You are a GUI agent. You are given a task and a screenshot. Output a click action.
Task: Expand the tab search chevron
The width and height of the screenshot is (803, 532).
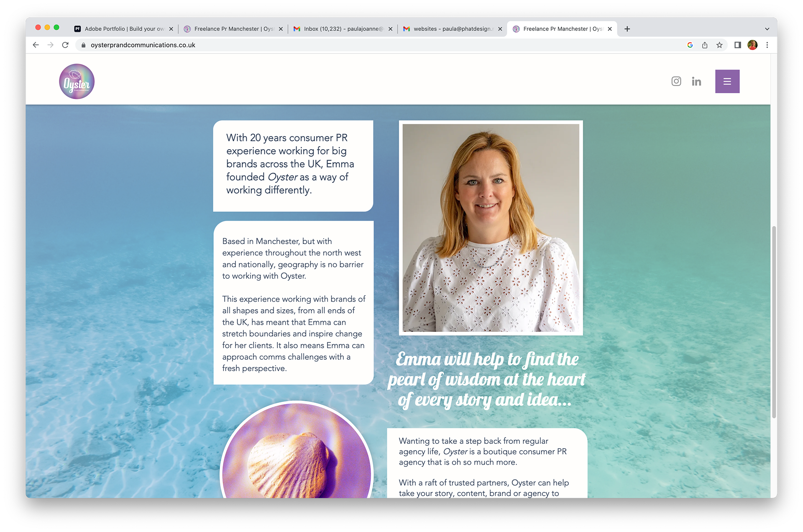(x=767, y=29)
